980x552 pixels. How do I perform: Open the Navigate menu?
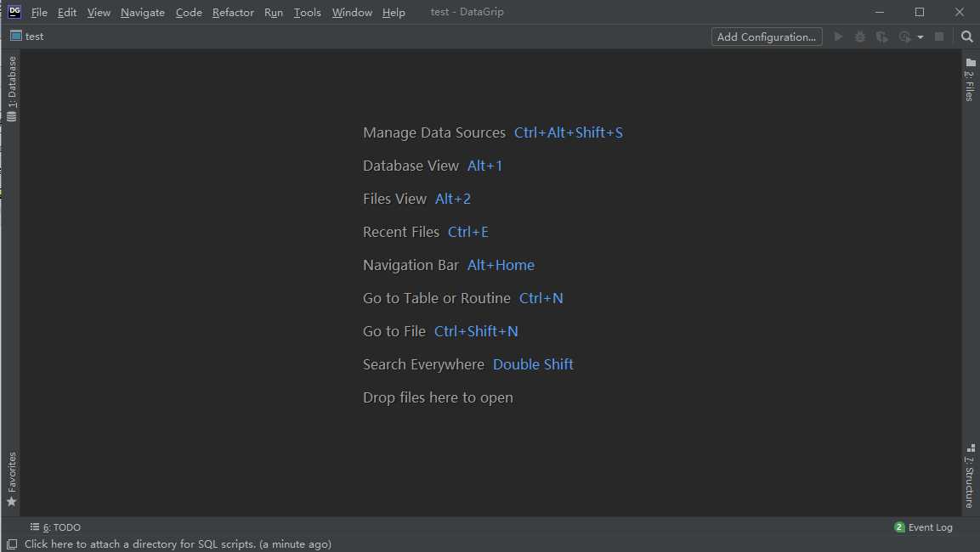(x=143, y=13)
